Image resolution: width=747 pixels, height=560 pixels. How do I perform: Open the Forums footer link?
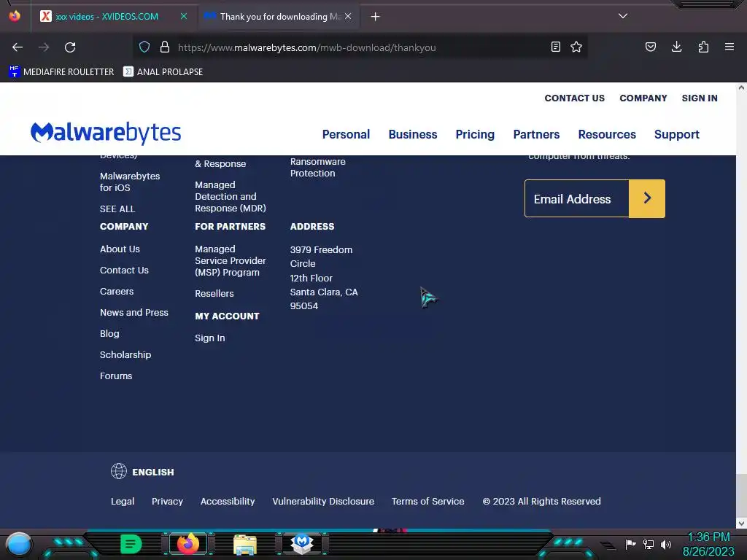[x=116, y=376]
